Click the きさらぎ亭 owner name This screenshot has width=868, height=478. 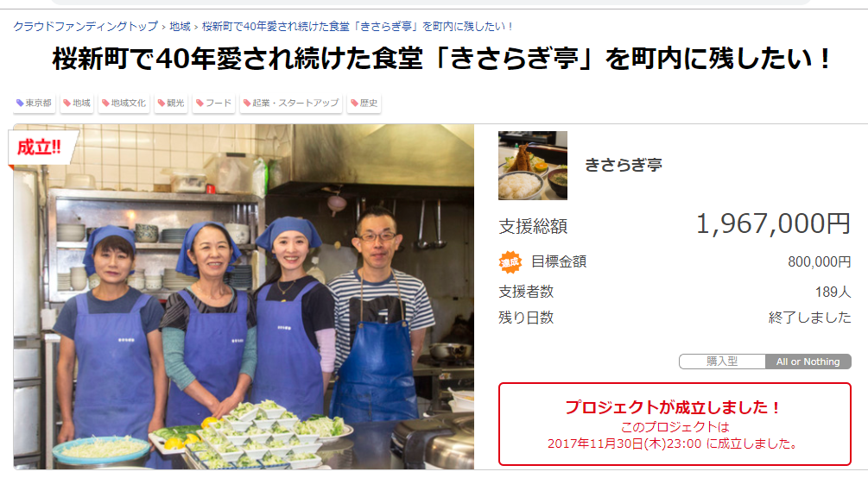624,165
